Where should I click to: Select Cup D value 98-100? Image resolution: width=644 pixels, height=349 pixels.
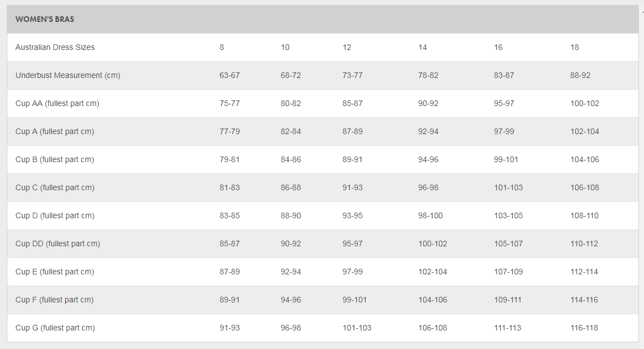430,215
